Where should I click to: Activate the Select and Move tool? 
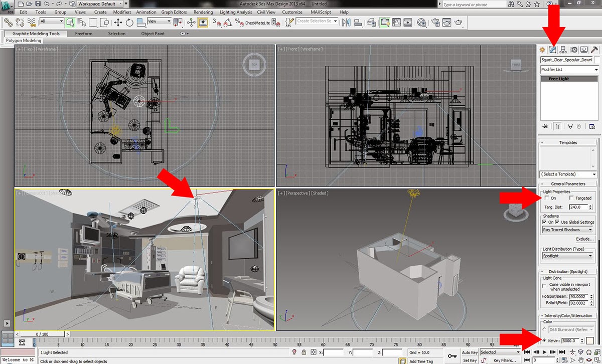pos(118,22)
